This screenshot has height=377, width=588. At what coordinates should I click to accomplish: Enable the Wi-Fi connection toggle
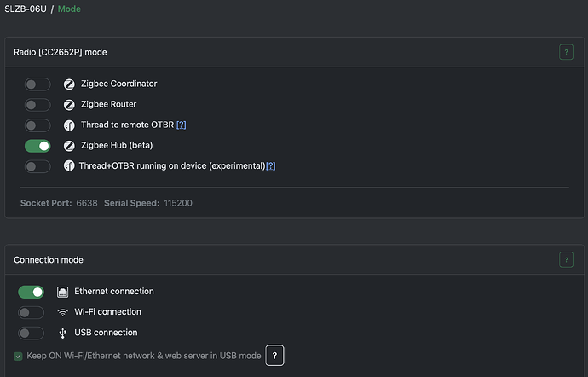point(32,312)
